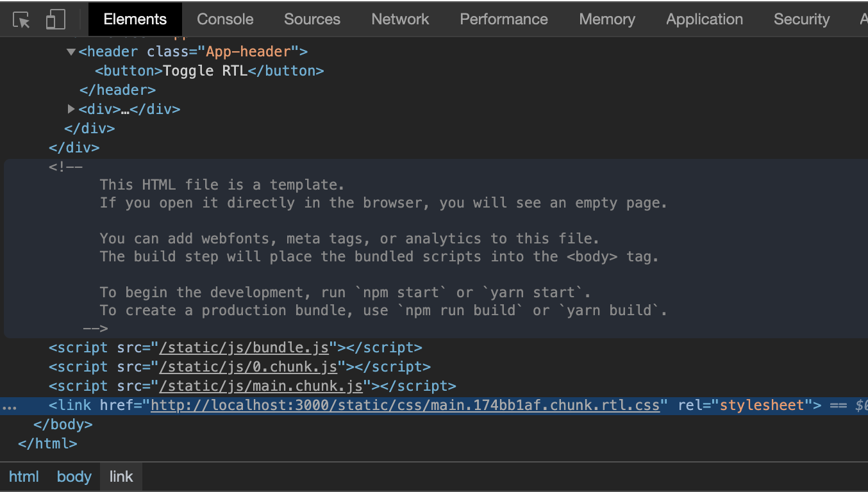Collapse the App-header element
This screenshot has height=492, width=868.
tap(71, 51)
